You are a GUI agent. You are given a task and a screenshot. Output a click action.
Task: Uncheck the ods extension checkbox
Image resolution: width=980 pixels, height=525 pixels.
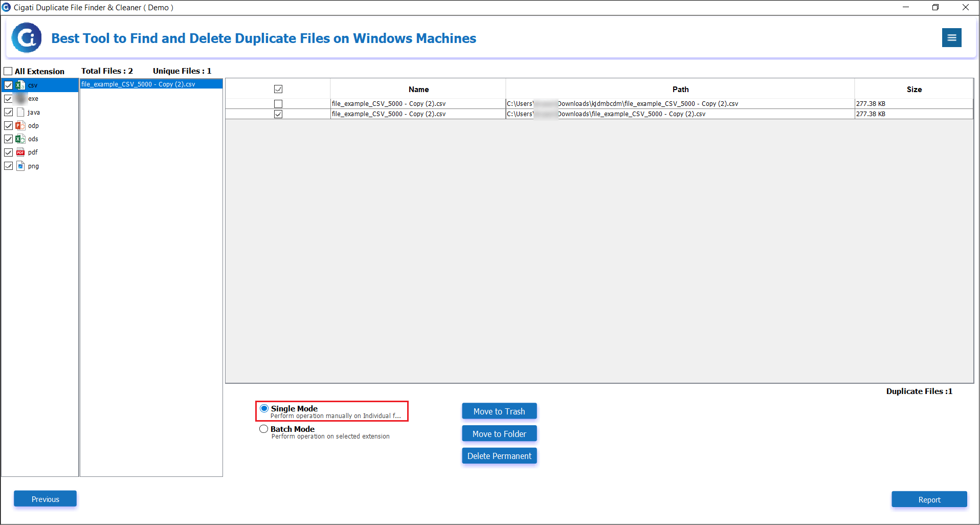coord(9,139)
